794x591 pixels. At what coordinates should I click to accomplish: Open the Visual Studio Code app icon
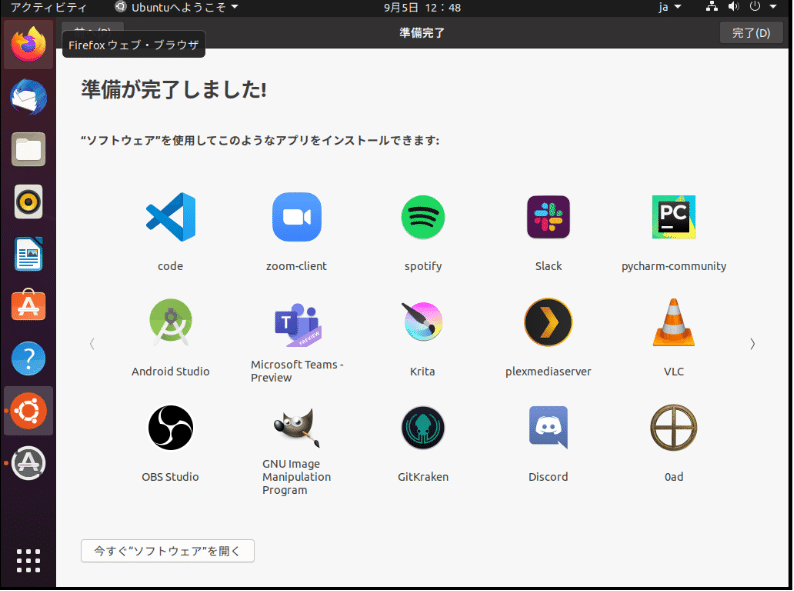tap(171, 217)
